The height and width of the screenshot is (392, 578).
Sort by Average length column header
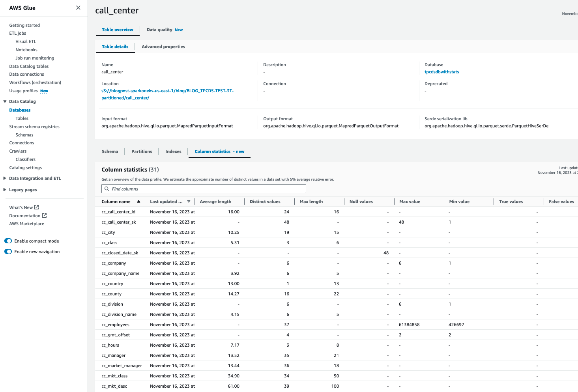point(215,202)
